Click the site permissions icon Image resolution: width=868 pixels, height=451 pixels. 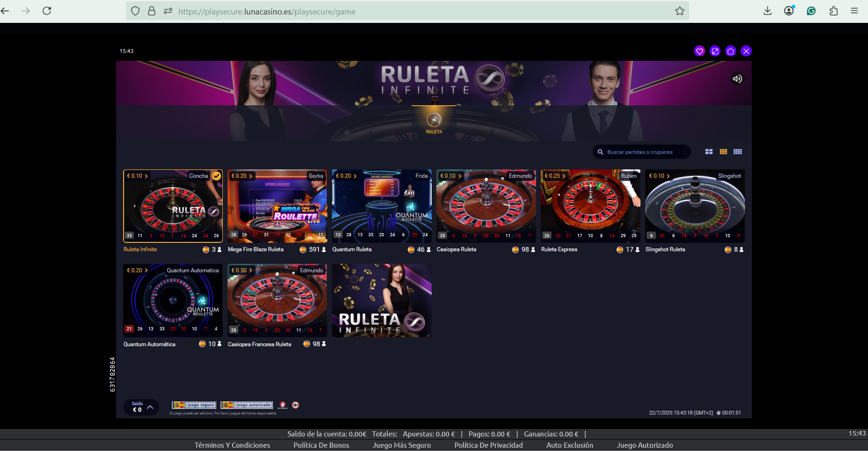coord(168,11)
